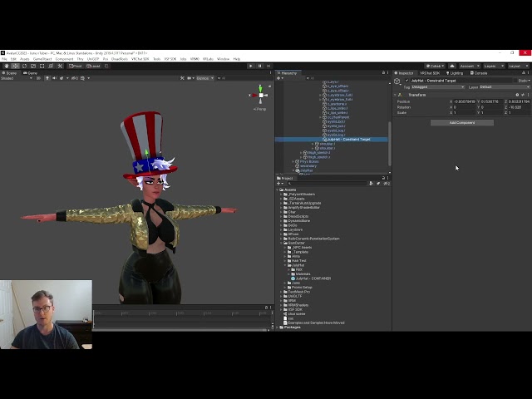This screenshot has height=399, width=532.
Task: Click the Inspector panel lock icon
Action: tap(524, 73)
